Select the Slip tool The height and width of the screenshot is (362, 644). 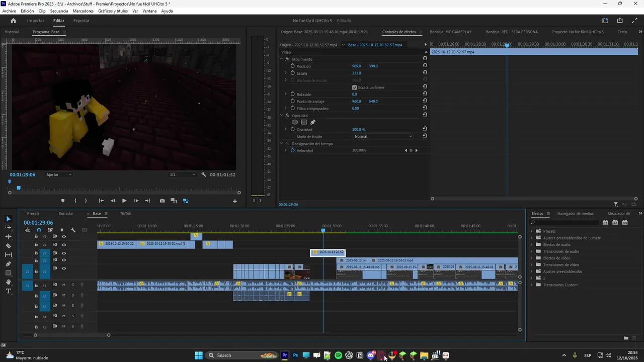pos(8,255)
